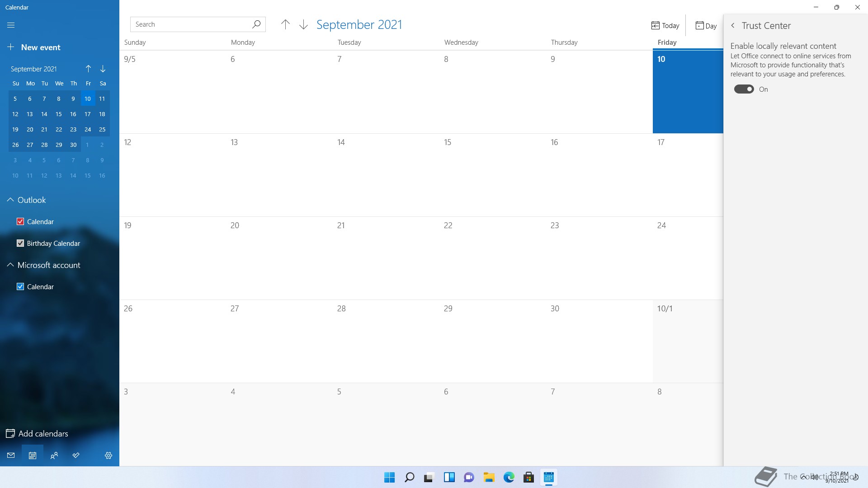Click the search magnifier icon
The width and height of the screenshot is (868, 488).
pos(256,24)
